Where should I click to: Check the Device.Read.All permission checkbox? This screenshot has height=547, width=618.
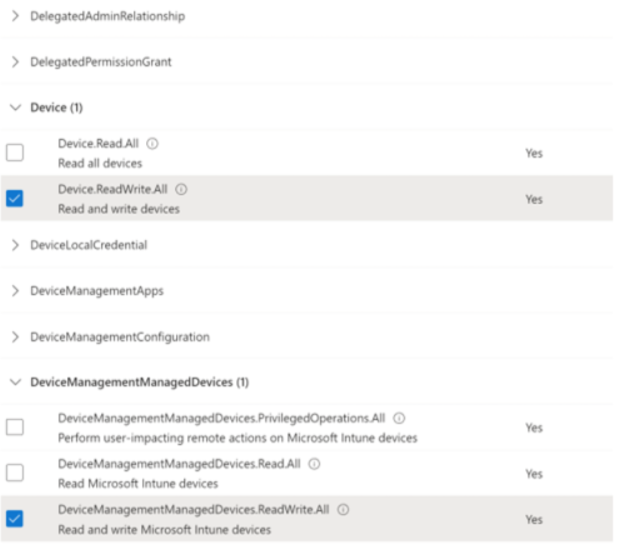pos(15,153)
